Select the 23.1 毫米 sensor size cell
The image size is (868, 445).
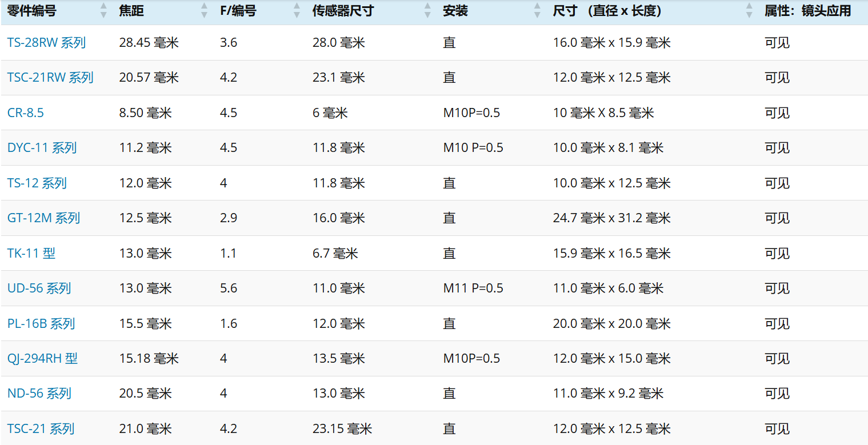pyautogui.click(x=338, y=77)
